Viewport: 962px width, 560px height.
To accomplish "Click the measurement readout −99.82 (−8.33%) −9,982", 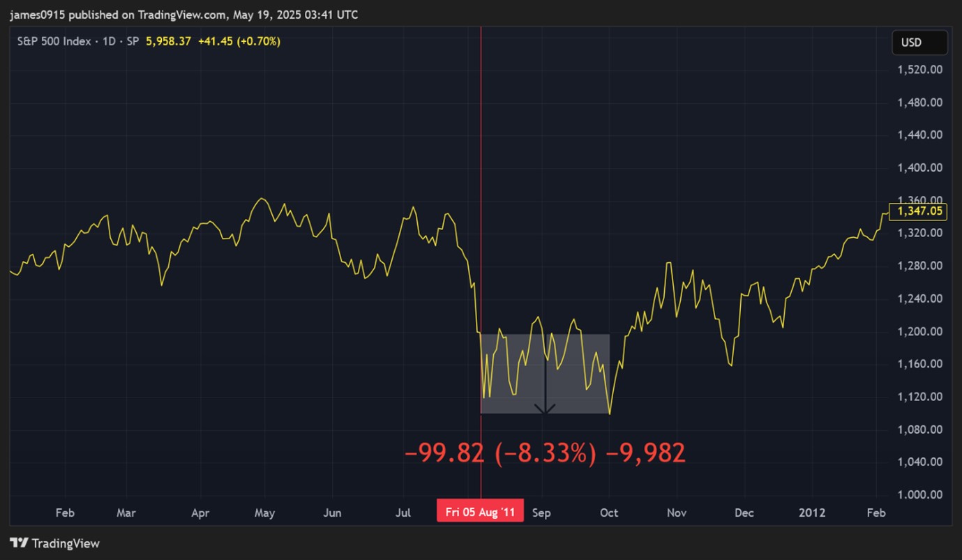I will (x=545, y=453).
